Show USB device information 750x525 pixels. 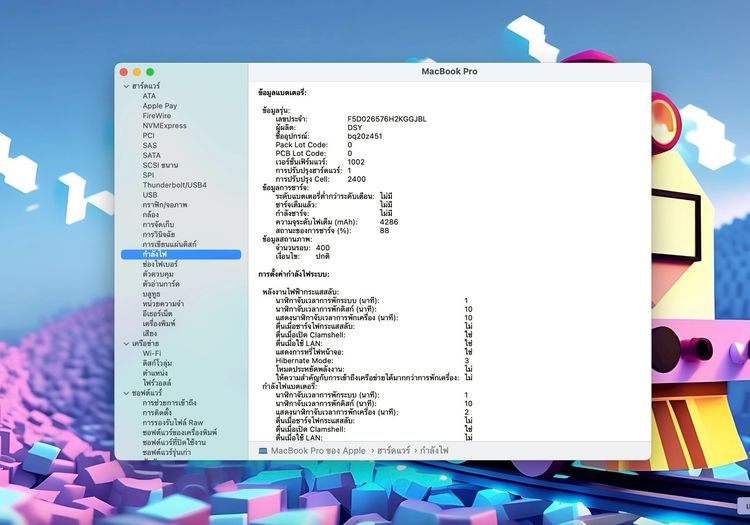tap(150, 195)
